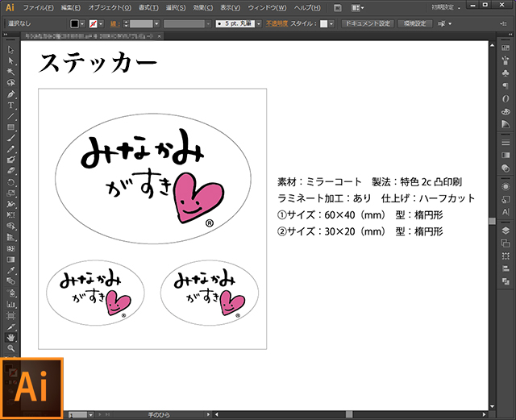
Task: Select the Pencil tool
Action: tap(10, 149)
